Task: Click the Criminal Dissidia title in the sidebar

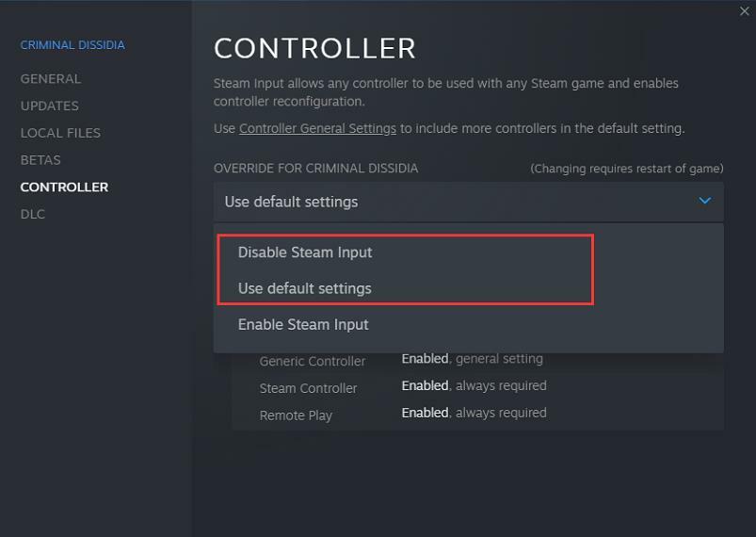Action: [72, 44]
